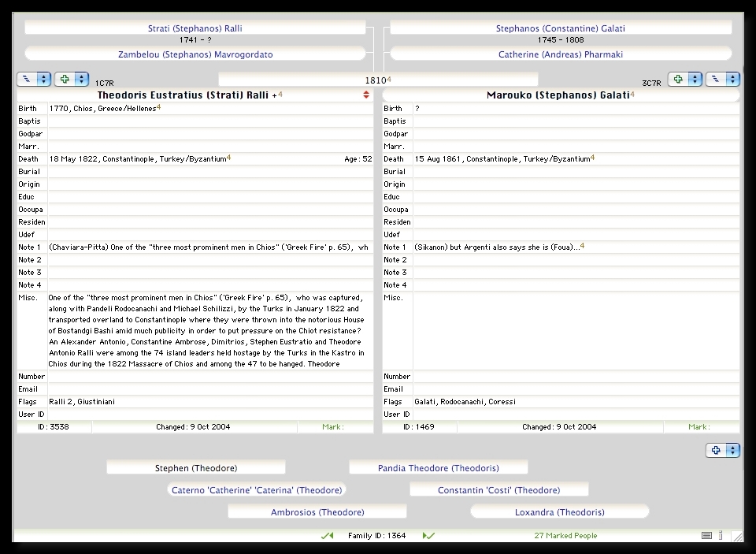Click the next marked family arrow
The image size is (756, 554).
[428, 536]
